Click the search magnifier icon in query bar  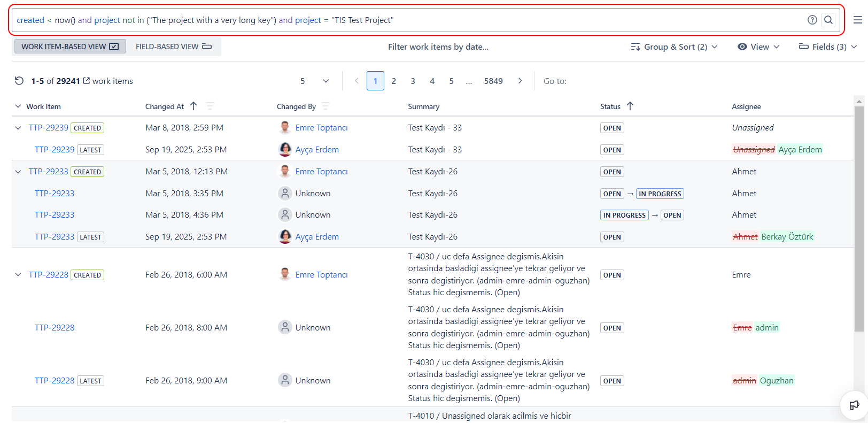pos(828,20)
